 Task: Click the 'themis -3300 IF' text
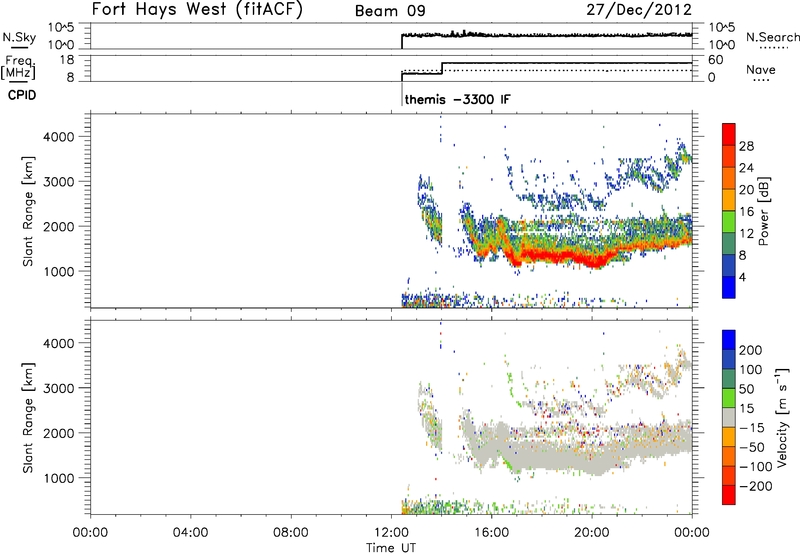click(x=457, y=99)
